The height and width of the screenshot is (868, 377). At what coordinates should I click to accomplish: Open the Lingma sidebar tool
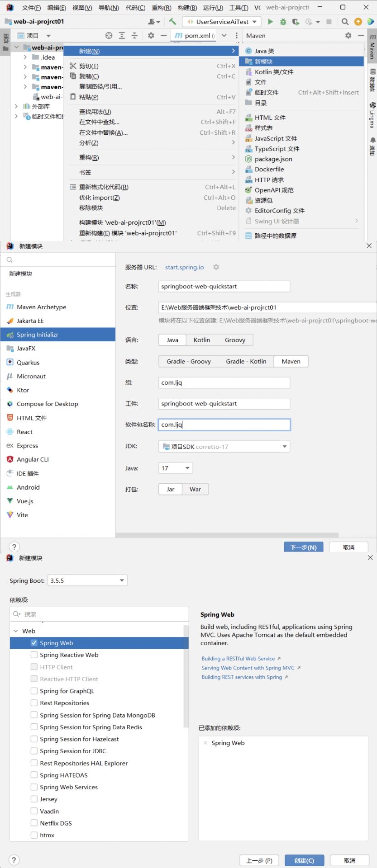coord(372,115)
